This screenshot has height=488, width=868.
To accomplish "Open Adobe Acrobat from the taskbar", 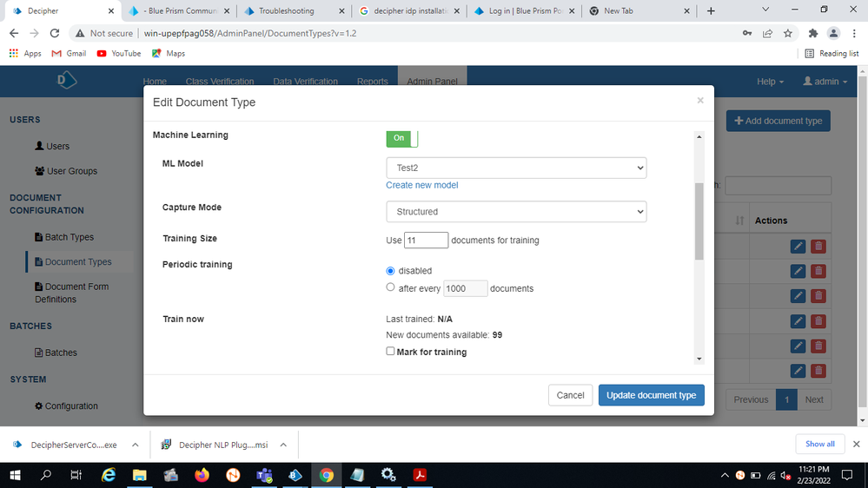I will tap(420, 475).
